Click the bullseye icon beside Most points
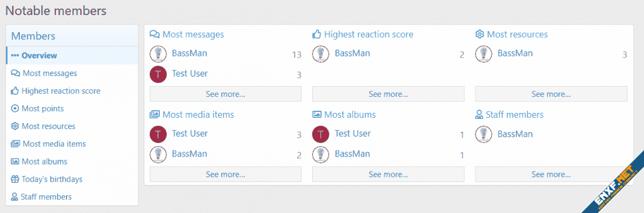The height and width of the screenshot is (213, 644). pos(15,109)
